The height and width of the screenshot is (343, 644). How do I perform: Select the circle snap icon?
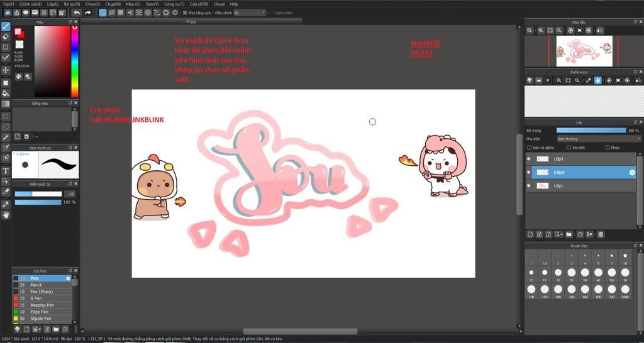(148, 13)
